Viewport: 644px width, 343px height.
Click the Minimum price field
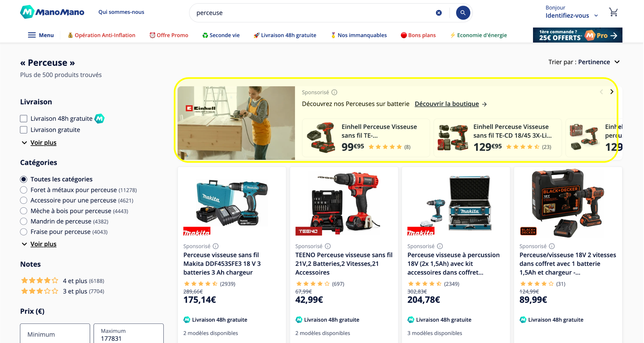(55, 333)
